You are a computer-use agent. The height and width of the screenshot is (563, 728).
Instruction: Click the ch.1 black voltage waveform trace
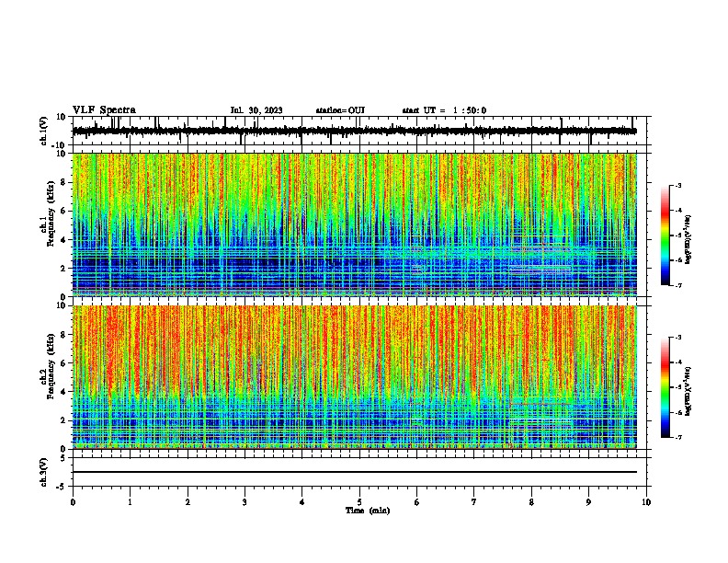coord(354,131)
